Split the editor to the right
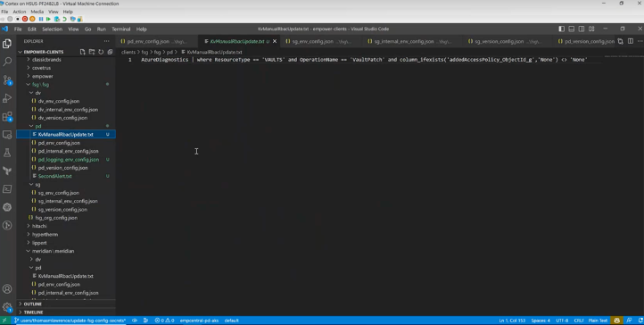644x325 pixels. (x=631, y=41)
